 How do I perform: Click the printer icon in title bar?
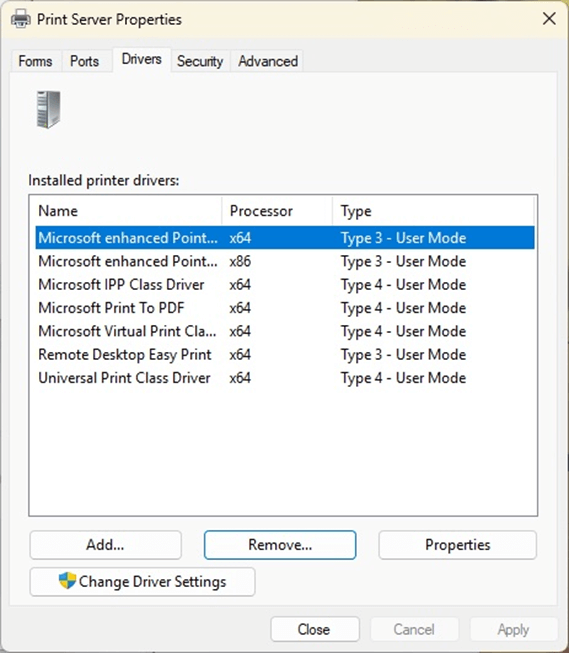click(21, 19)
